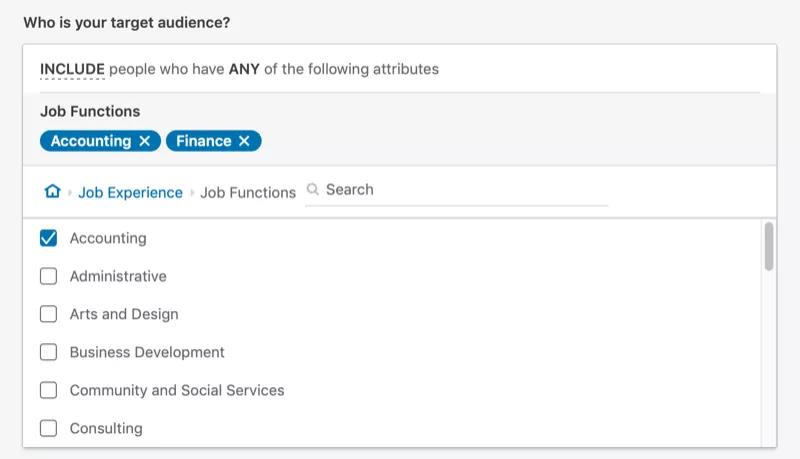Click the Consulting list label
This screenshot has width=800, height=459.
106,428
